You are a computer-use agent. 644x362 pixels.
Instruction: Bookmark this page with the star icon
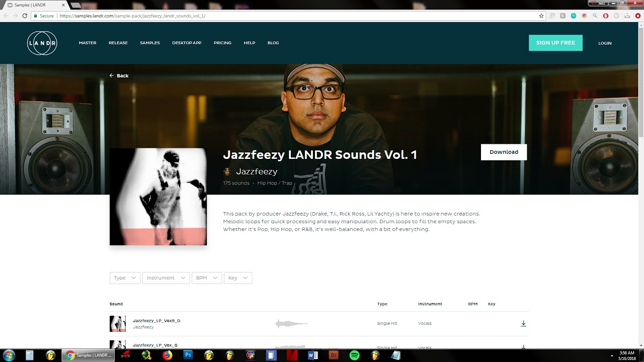point(541,16)
